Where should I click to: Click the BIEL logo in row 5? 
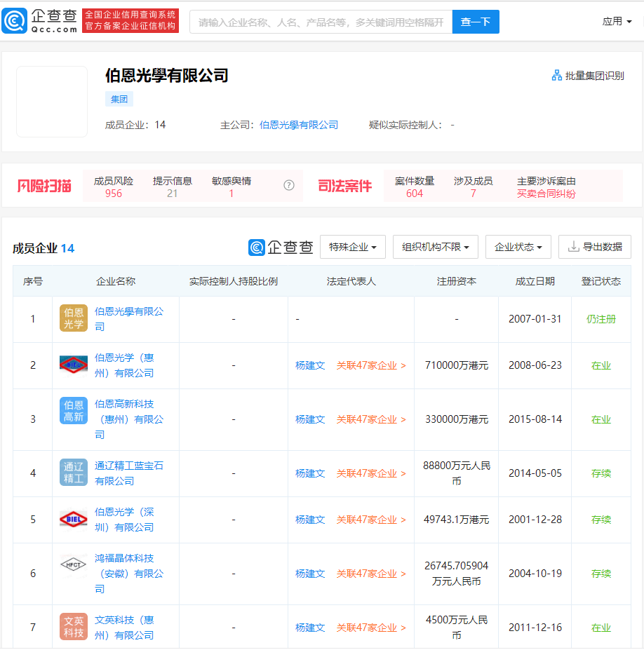coord(74,519)
